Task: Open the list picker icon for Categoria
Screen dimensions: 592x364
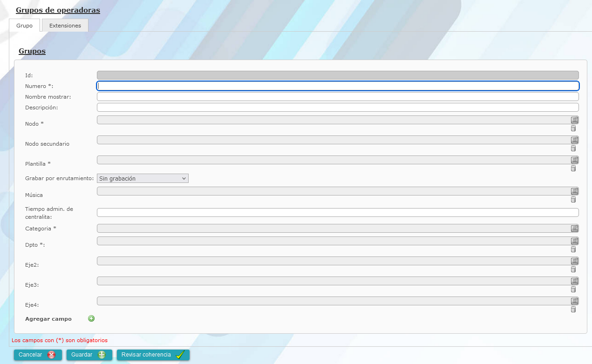Action: coord(575,228)
